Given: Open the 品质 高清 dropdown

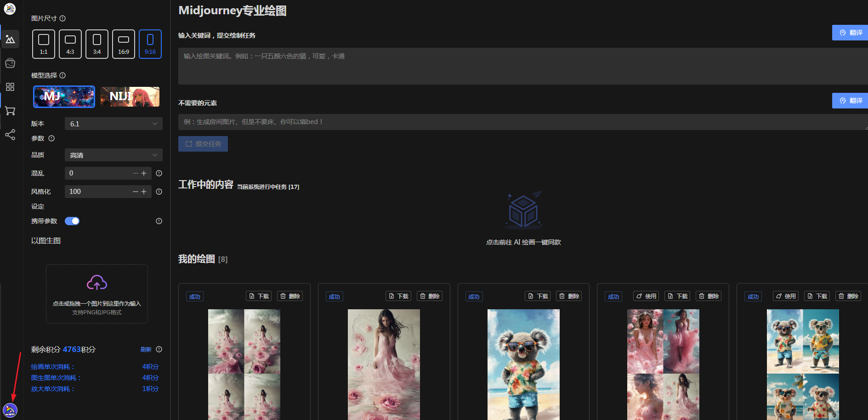Looking at the screenshot, I should click(113, 155).
